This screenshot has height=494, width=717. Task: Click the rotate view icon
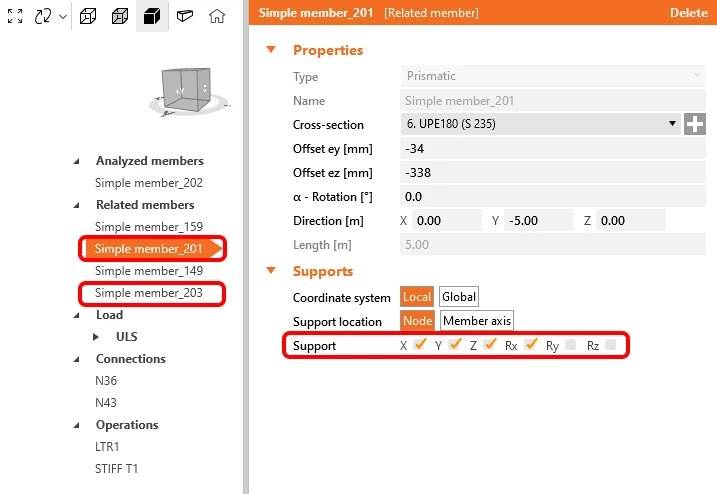[43, 16]
